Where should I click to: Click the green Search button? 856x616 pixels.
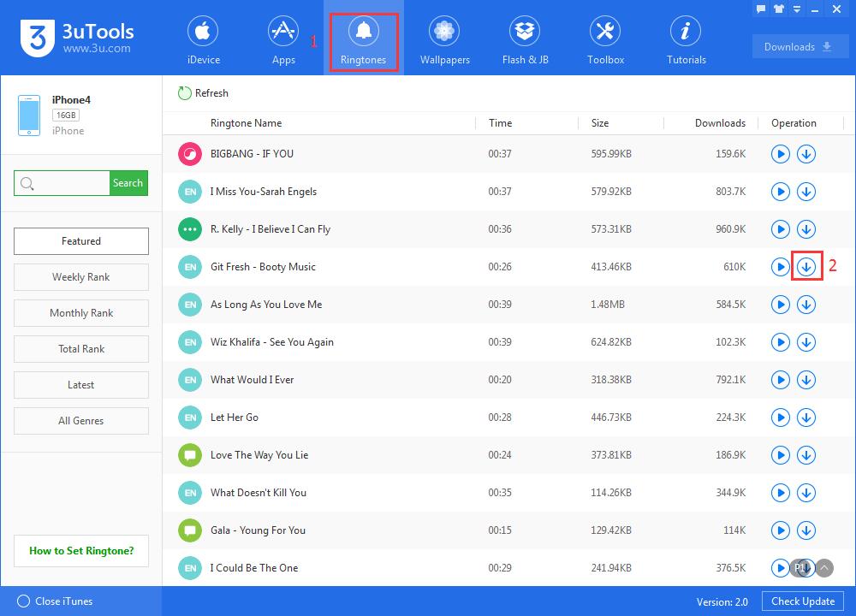pyautogui.click(x=128, y=183)
